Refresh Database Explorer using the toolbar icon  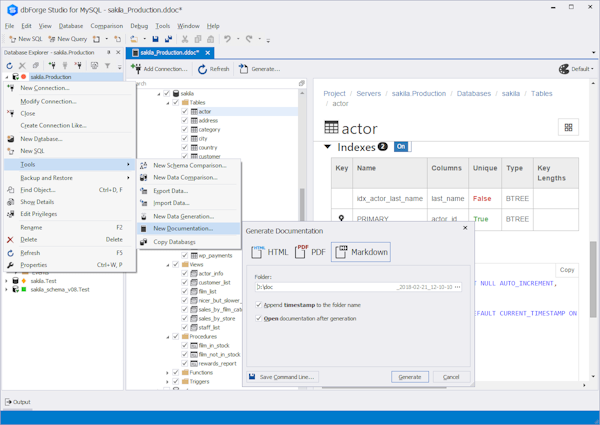(x=10, y=66)
